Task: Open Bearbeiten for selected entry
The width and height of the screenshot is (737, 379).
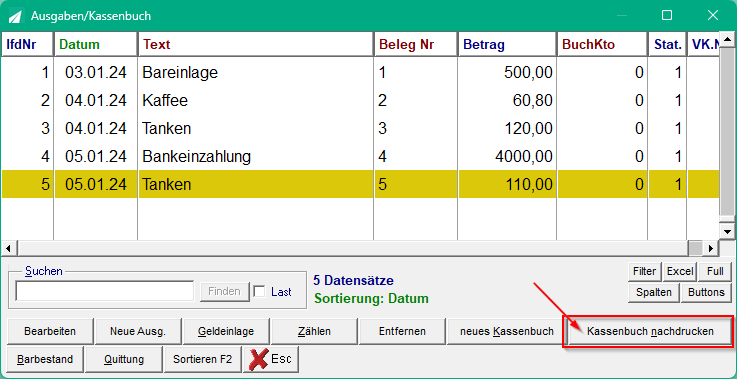Action: 50,332
